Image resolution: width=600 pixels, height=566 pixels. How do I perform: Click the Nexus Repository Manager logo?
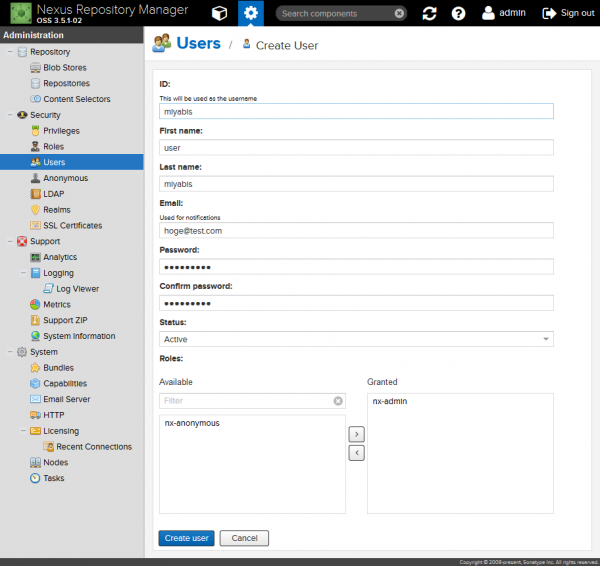click(x=21, y=13)
